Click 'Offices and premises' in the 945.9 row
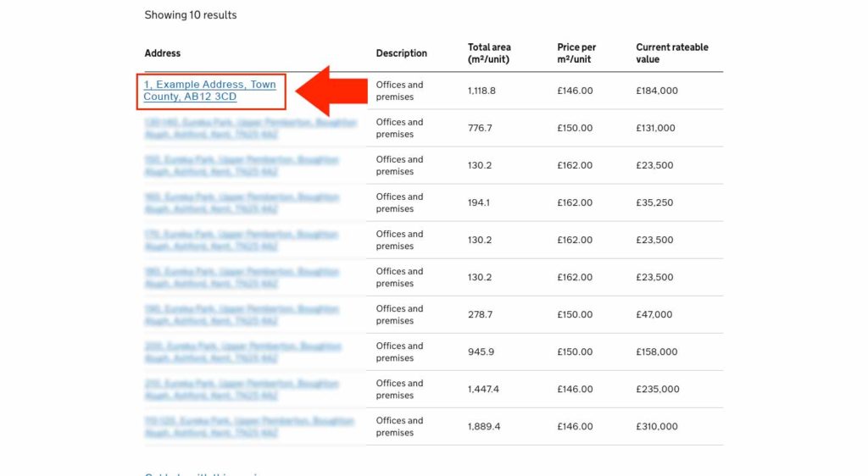Image resolution: width=868 pixels, height=476 pixels. click(x=400, y=352)
